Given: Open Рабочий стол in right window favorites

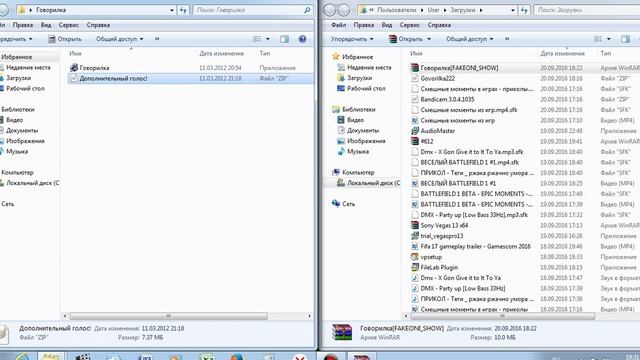Looking at the screenshot, I should (366, 89).
